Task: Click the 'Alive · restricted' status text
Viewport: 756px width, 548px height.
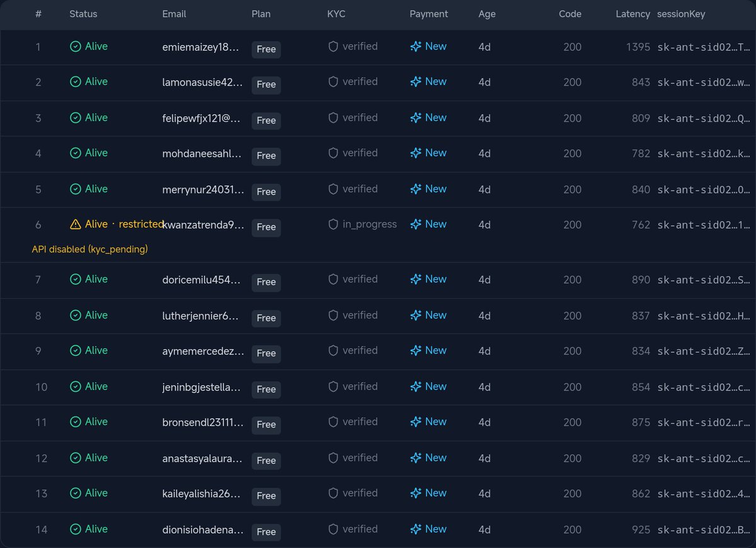Action: [x=124, y=224]
